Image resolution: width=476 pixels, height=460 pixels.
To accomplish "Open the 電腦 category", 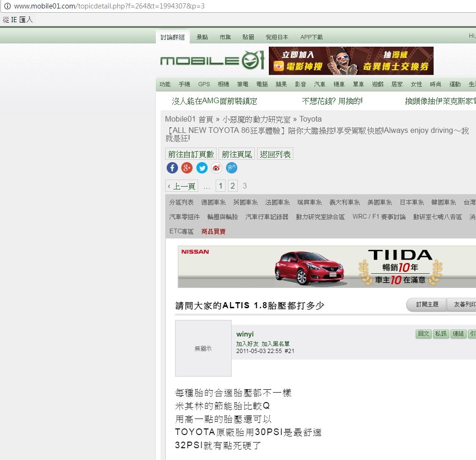I will [x=262, y=84].
